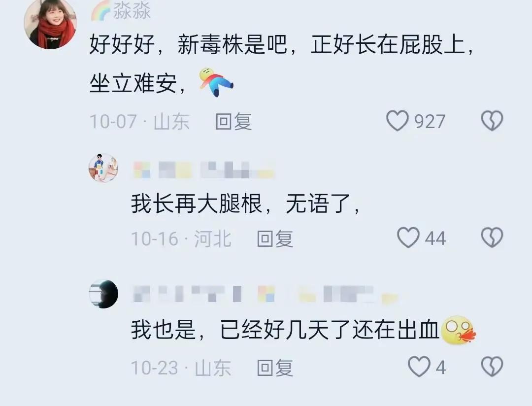
Task: Reply to the 10-07 山东 comment
Action: point(233,122)
